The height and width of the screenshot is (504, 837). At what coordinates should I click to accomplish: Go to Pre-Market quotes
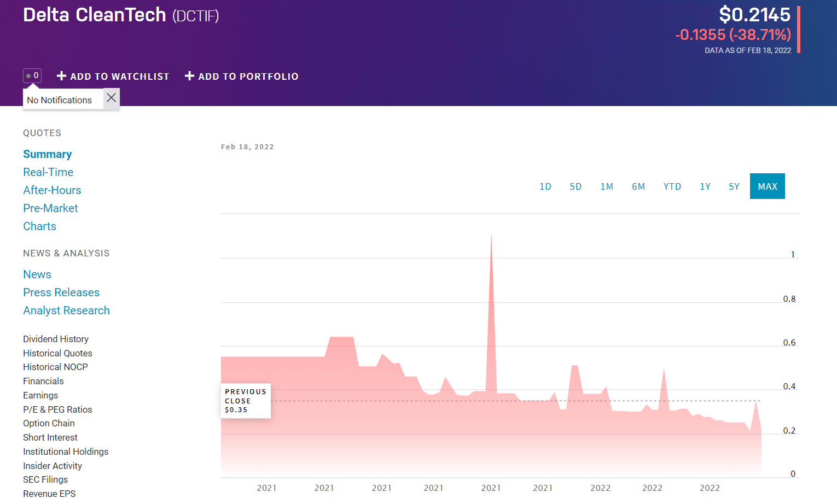coord(50,208)
